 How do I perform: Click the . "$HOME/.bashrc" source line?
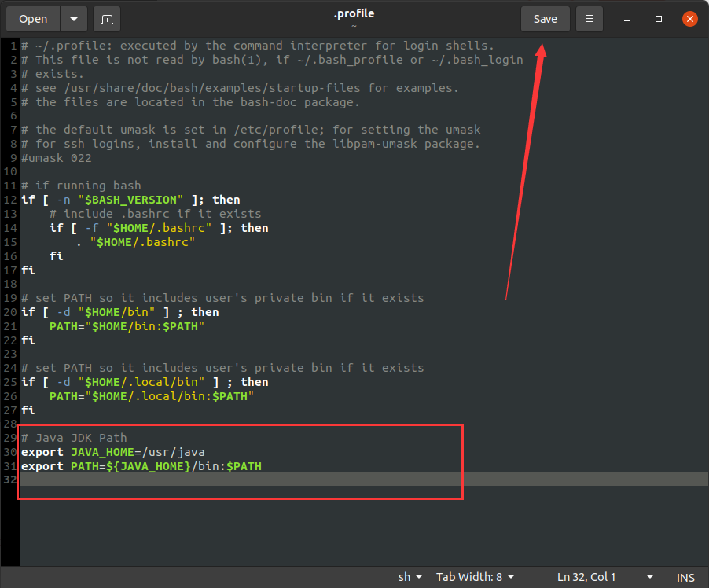pos(136,242)
